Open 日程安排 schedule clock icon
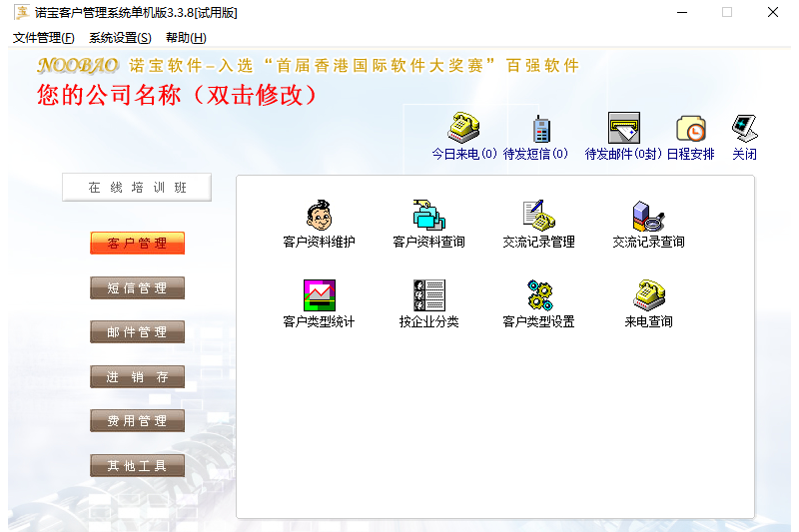 click(691, 129)
